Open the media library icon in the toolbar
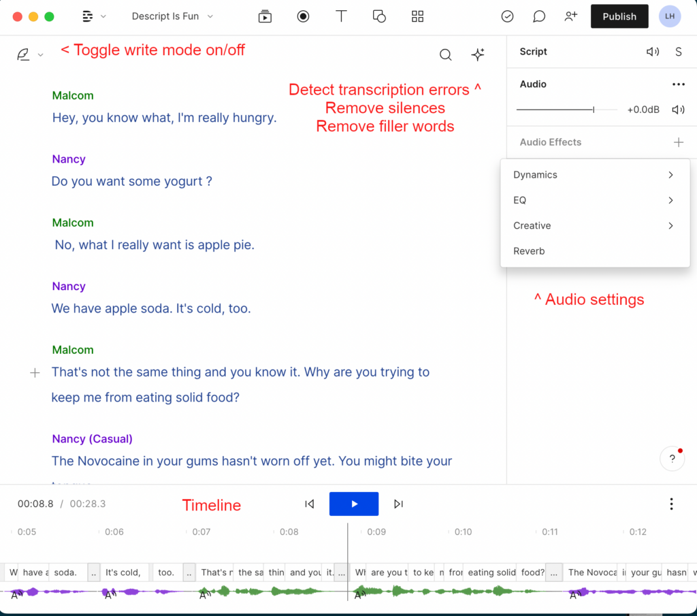Screen dimensions: 697x616 coord(265,16)
